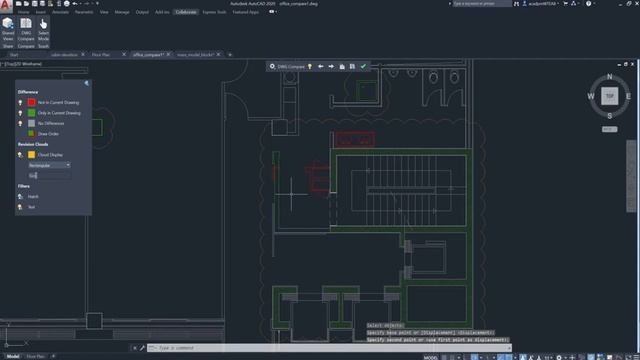
Task: Click the Model layout tab
Action: [13, 357]
